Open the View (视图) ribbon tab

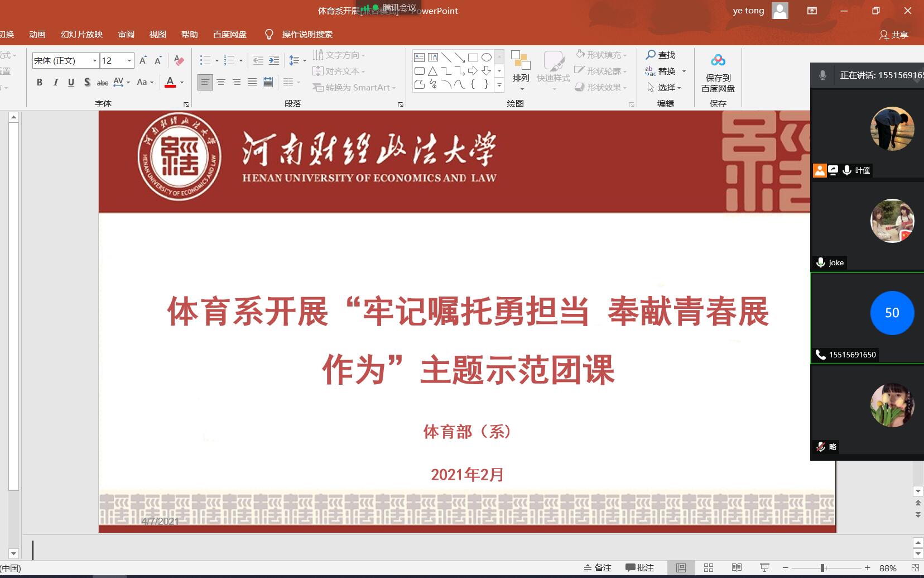coord(157,35)
